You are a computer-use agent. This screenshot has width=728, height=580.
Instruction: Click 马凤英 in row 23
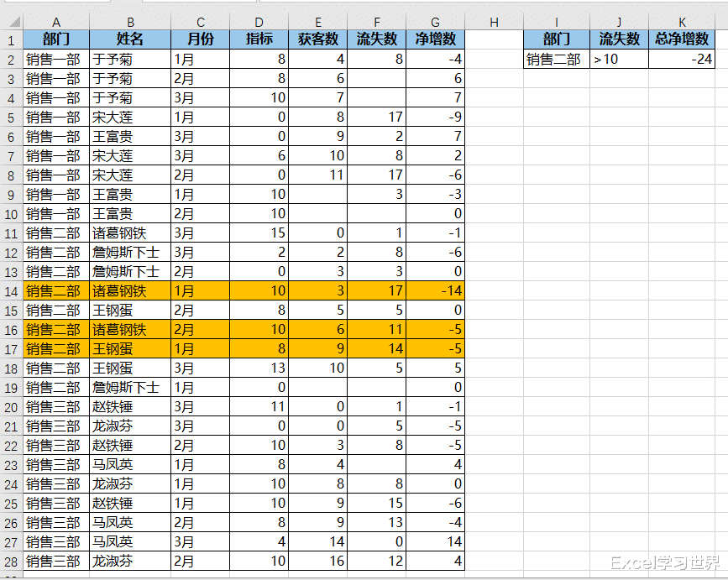click(x=130, y=465)
